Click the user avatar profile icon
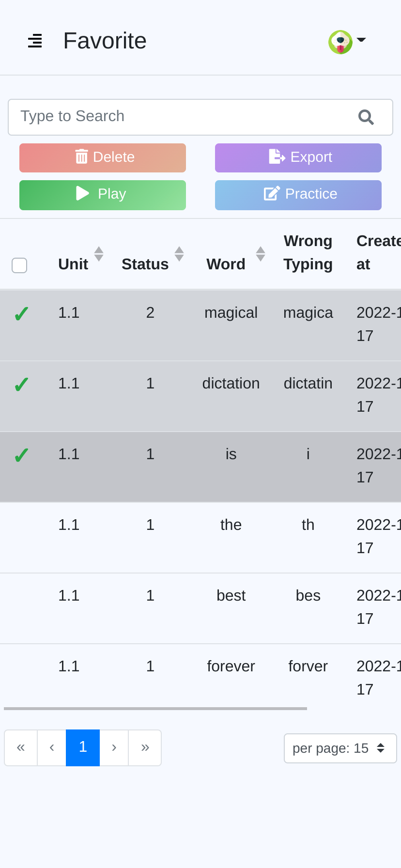This screenshot has height=868, width=401. pos(340,42)
